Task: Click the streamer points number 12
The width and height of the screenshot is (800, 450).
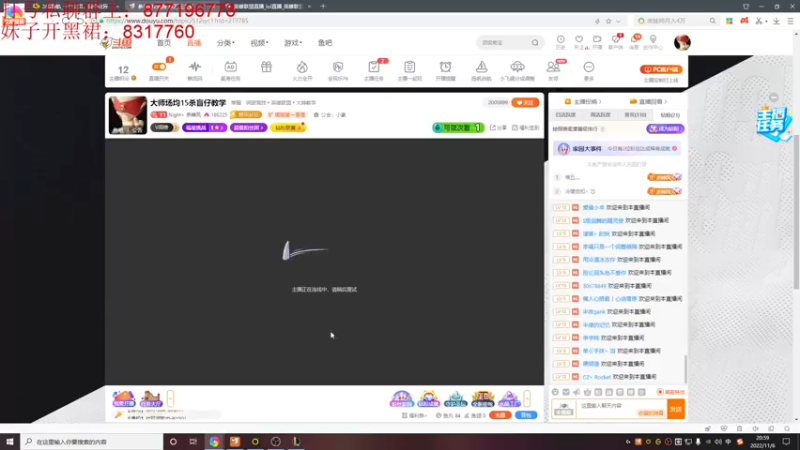Action: click(123, 69)
